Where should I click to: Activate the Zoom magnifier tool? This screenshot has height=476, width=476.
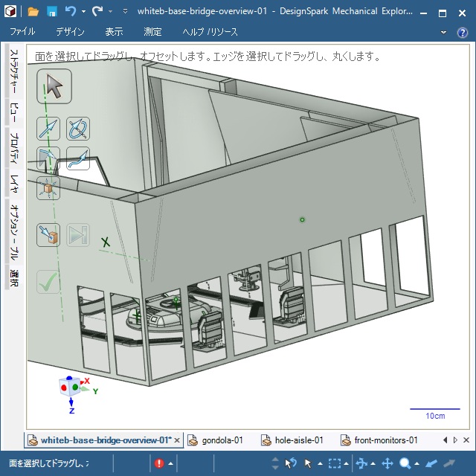405,463
